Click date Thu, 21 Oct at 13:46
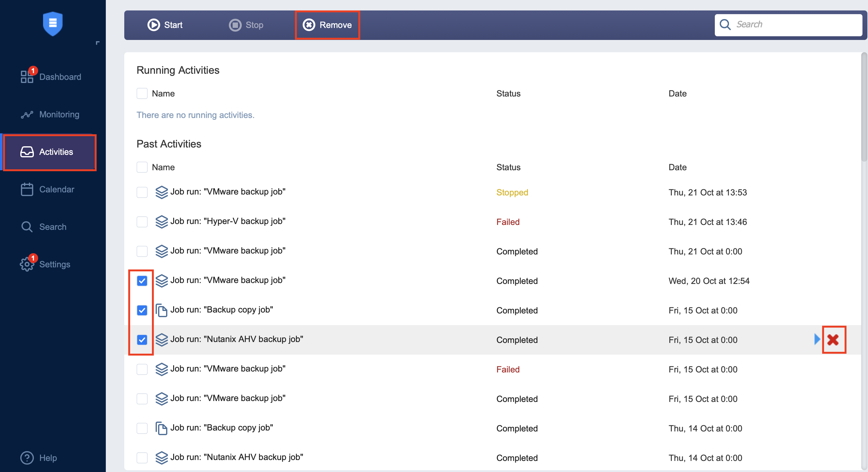The height and width of the screenshot is (472, 868). pos(708,222)
